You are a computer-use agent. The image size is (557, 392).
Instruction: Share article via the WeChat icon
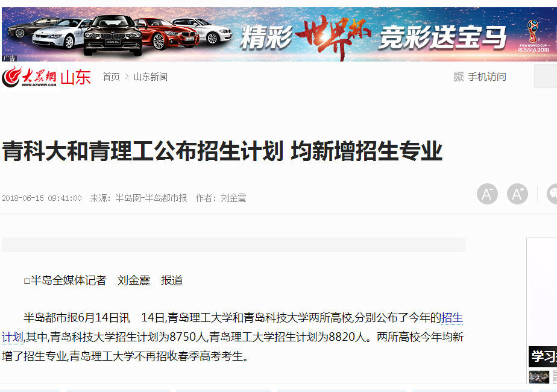click(552, 194)
